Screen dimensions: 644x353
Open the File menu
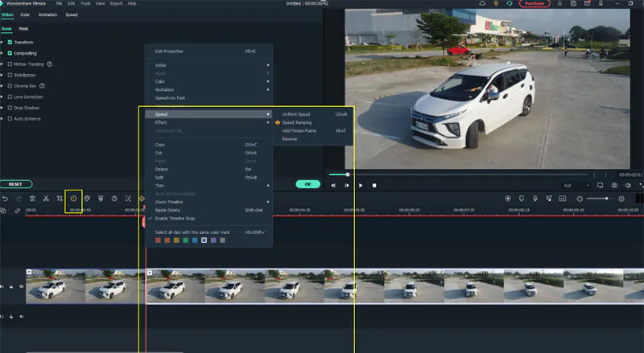59,3
